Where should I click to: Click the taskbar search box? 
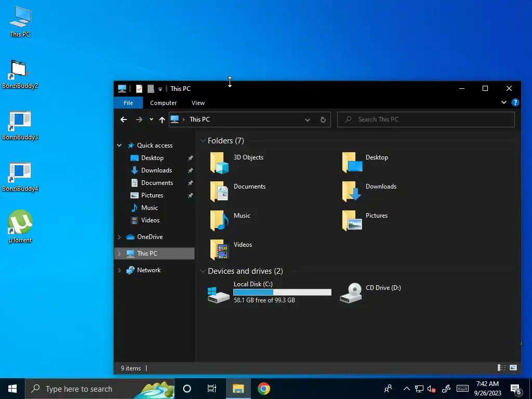pos(100,389)
